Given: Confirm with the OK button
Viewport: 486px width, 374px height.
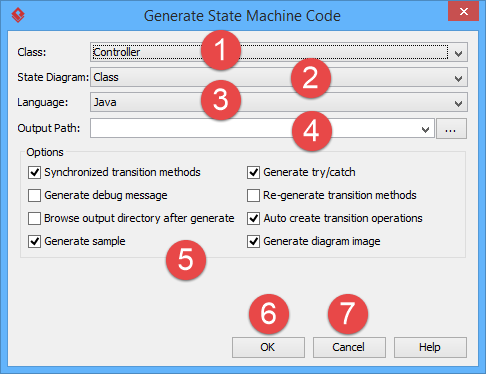Looking at the screenshot, I should tap(268, 347).
